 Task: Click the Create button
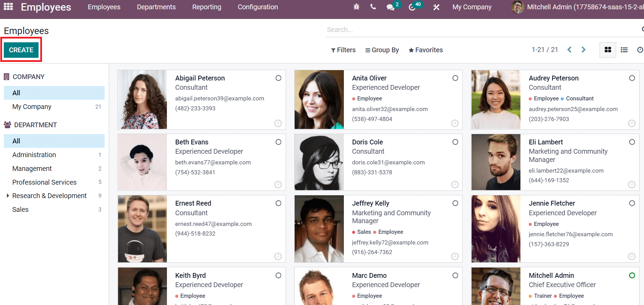[x=21, y=50]
